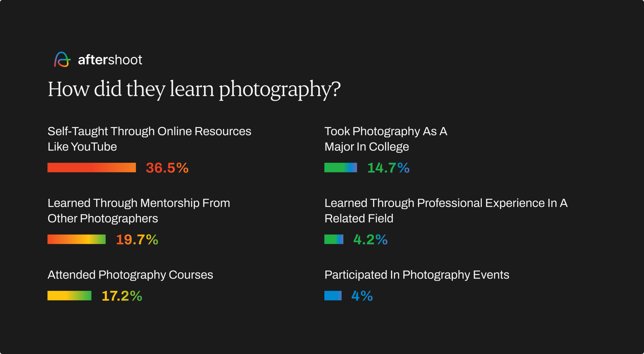Click the red-orange 36.5% bar
The height and width of the screenshot is (354, 644).
tap(92, 168)
